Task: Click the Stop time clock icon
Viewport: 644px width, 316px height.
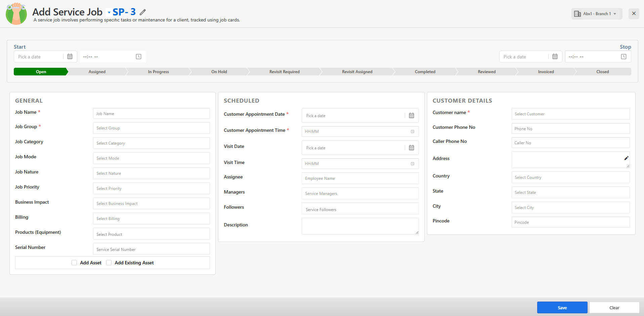Action: pyautogui.click(x=624, y=57)
